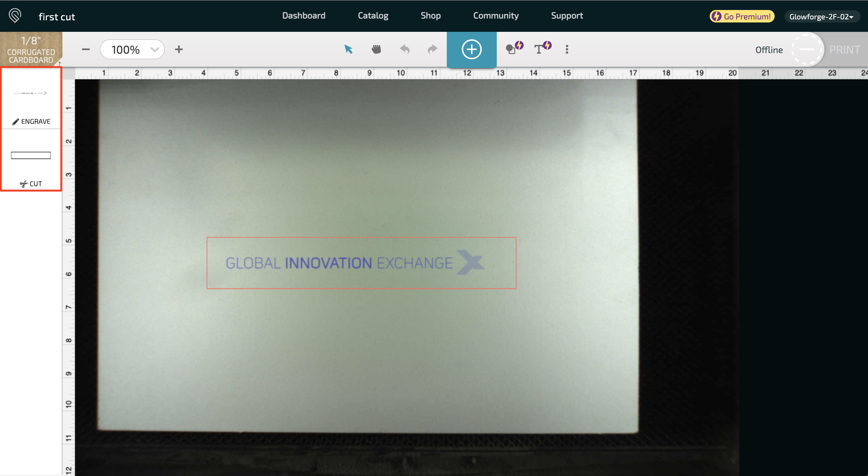The image size is (868, 476).
Task: Open the premium shapes tool
Action: tap(514, 48)
